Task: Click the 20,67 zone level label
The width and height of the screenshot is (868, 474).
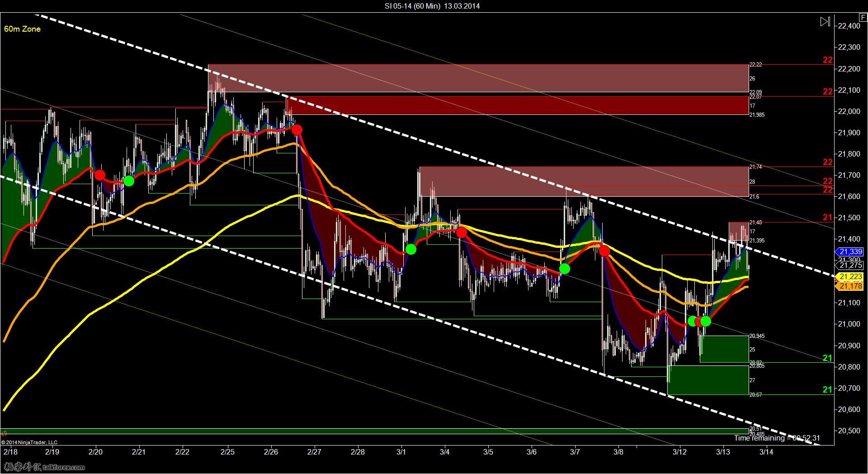Action: point(755,395)
